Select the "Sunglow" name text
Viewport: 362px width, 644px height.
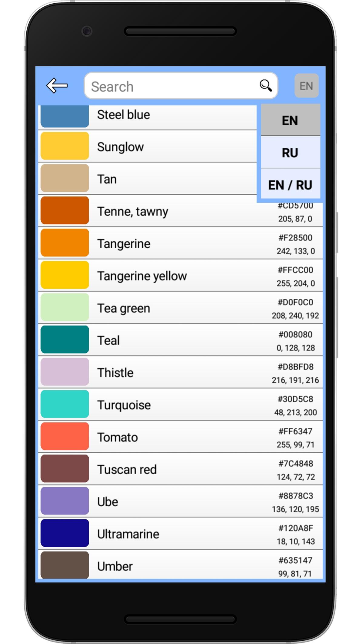pos(120,147)
